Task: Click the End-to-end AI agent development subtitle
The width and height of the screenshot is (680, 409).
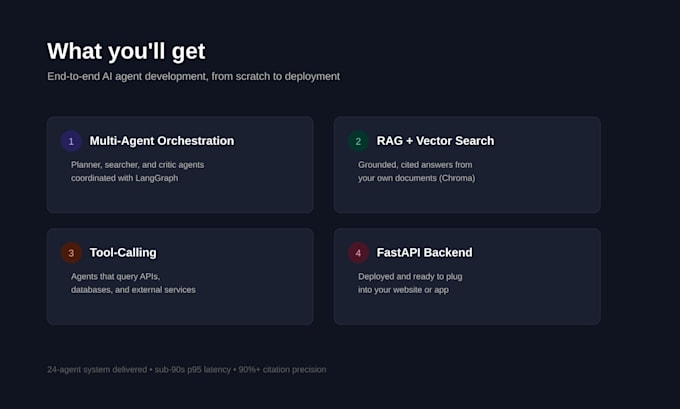Action: coord(193,76)
